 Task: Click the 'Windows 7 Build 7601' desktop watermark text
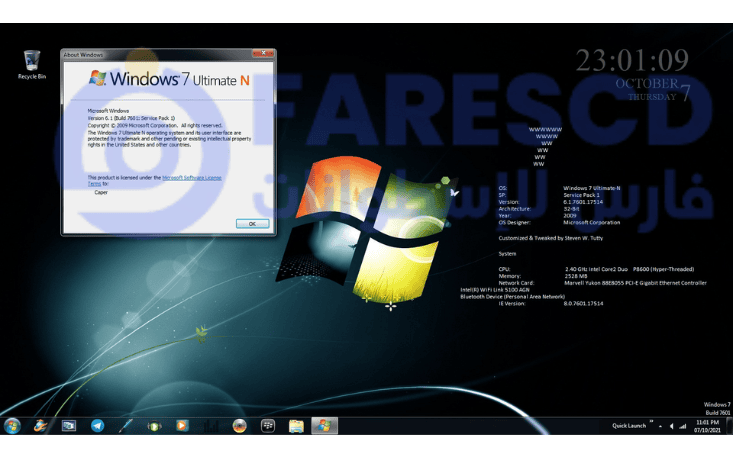point(717,409)
